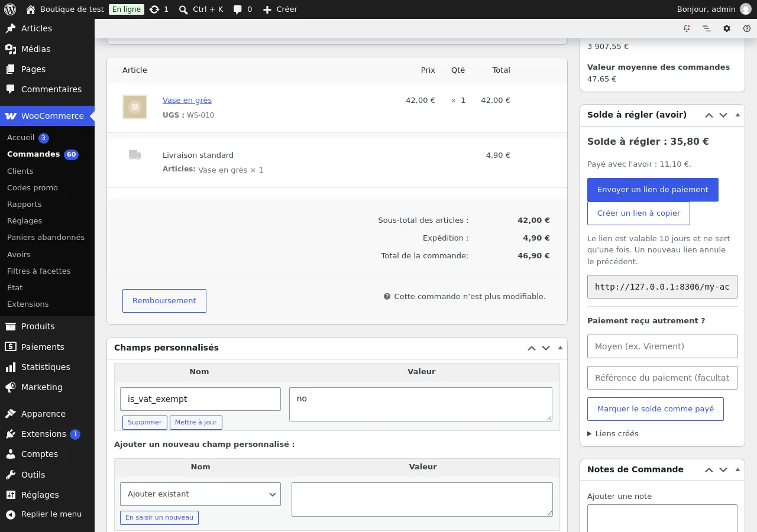Focus the Référence du paiement field
This screenshot has height=532, width=757.
pos(662,378)
